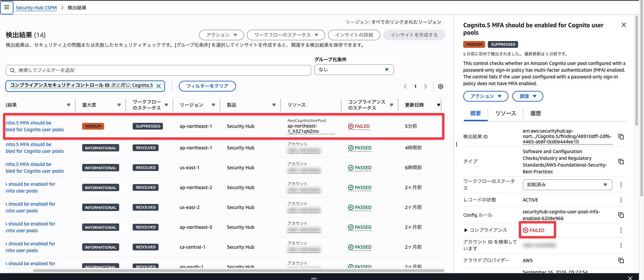Open table preferences gear icon

point(440,86)
